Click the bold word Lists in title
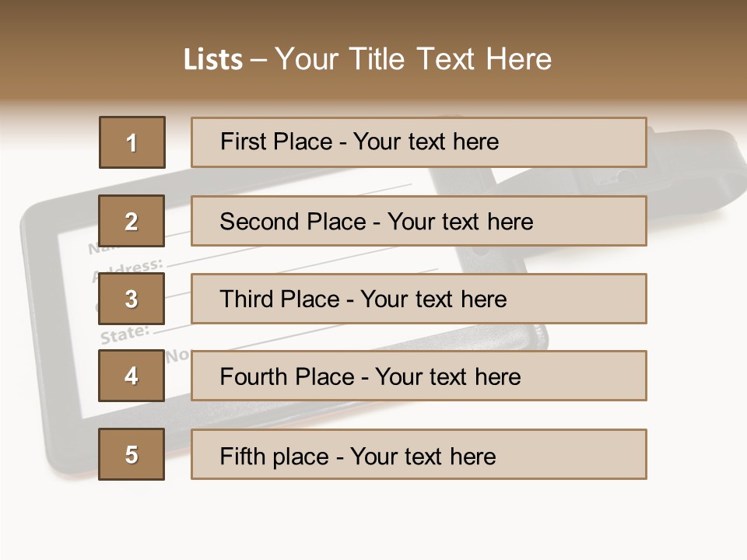This screenshot has width=747, height=560. coord(213,60)
